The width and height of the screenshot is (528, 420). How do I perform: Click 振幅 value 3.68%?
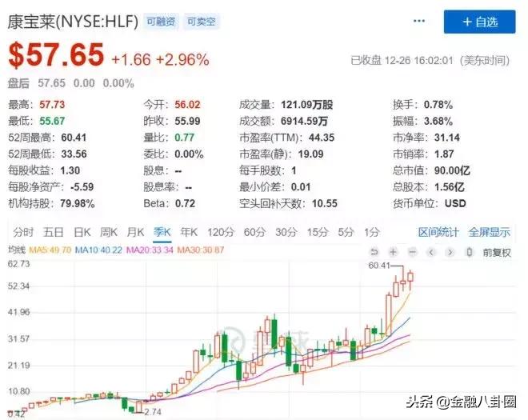pos(438,122)
